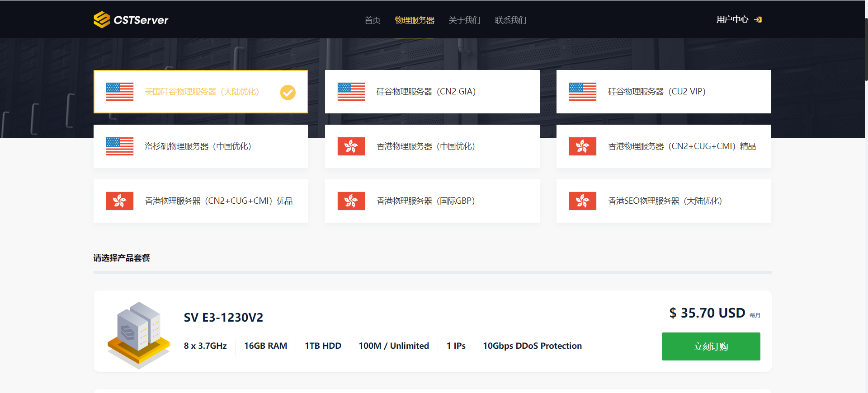Open 用户中心 user center link
The width and height of the screenshot is (868, 393).
coord(732,19)
